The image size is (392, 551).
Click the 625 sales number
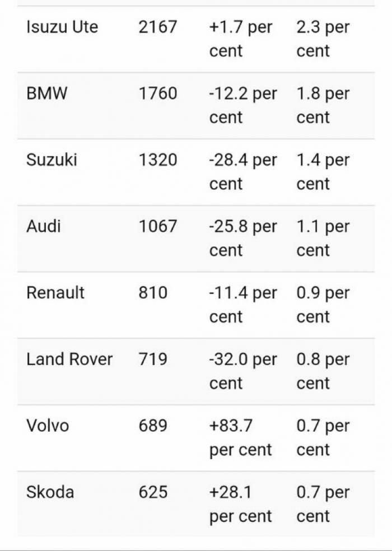(153, 492)
